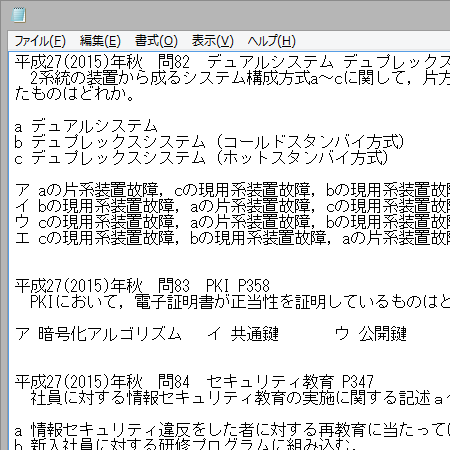Viewport: 450px width, 450px height.
Task: Click the line a 情報セキュリティ違反をした者
Action: (232, 430)
